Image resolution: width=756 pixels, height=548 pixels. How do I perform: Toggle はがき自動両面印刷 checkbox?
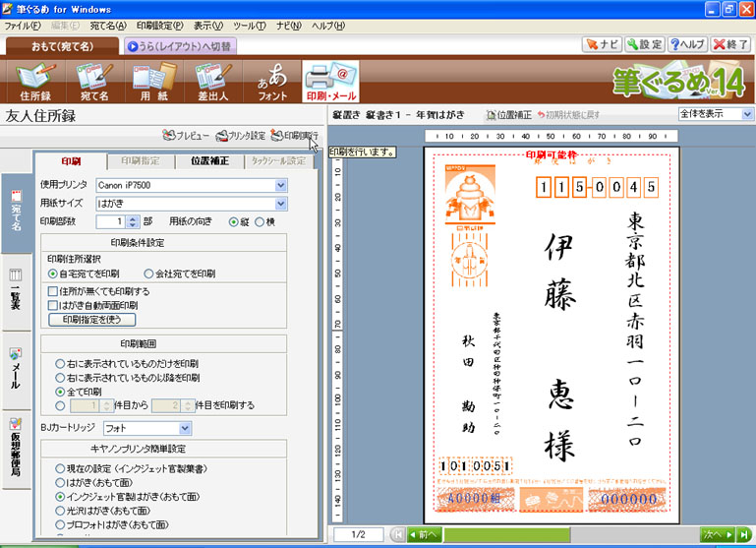(54, 305)
